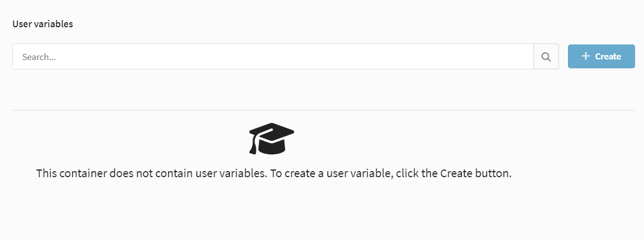Click the search submit icon beside input

click(x=546, y=57)
